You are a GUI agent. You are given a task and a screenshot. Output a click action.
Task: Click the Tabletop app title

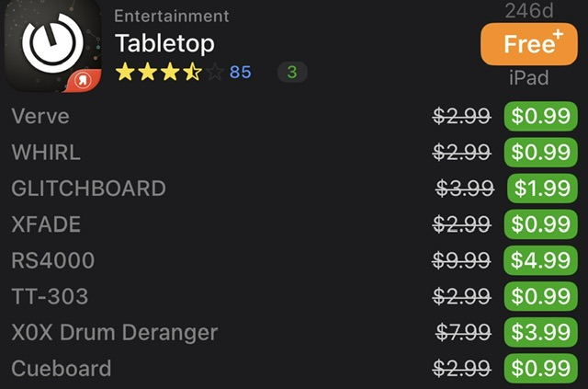(x=165, y=43)
